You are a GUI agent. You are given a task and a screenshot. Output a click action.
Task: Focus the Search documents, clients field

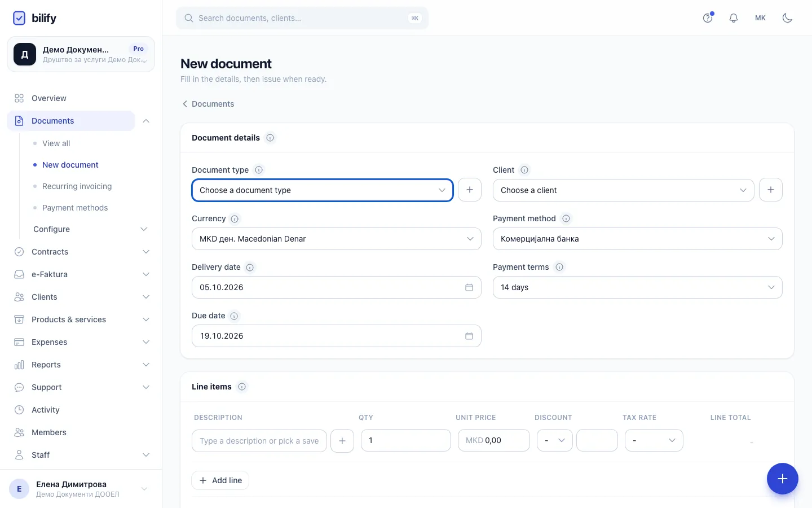(x=302, y=18)
